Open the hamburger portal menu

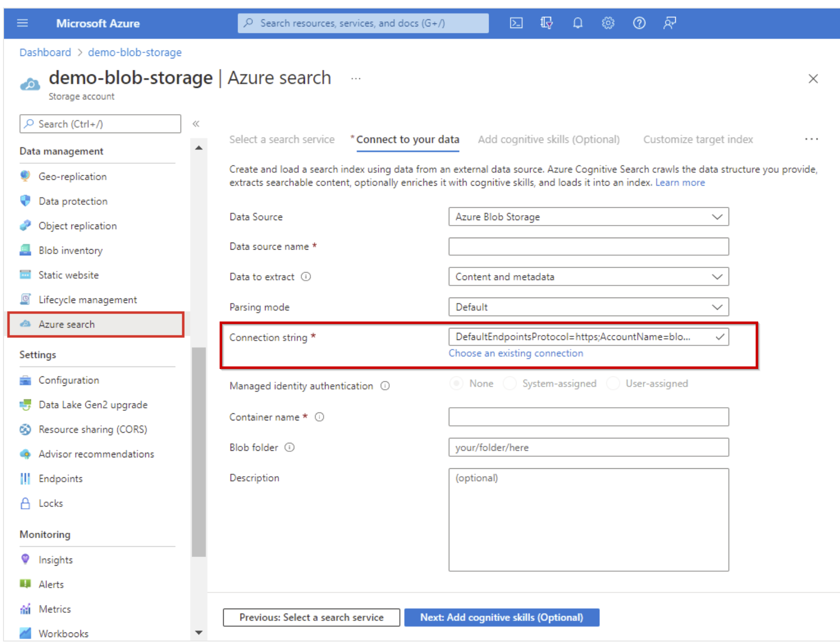22,23
